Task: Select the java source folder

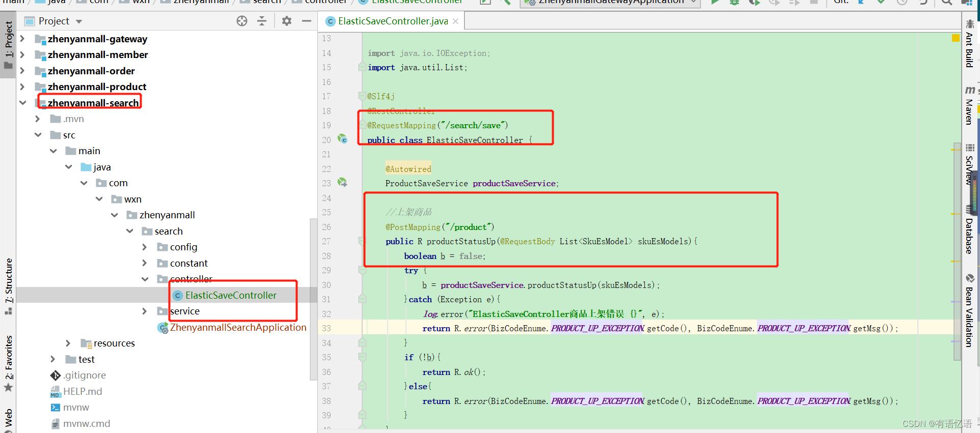Action: click(96, 167)
